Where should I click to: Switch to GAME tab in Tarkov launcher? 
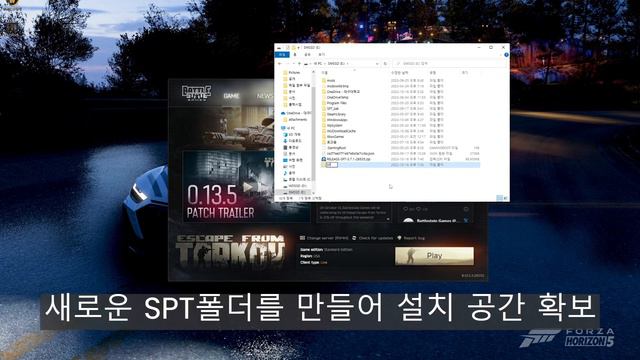tap(231, 96)
